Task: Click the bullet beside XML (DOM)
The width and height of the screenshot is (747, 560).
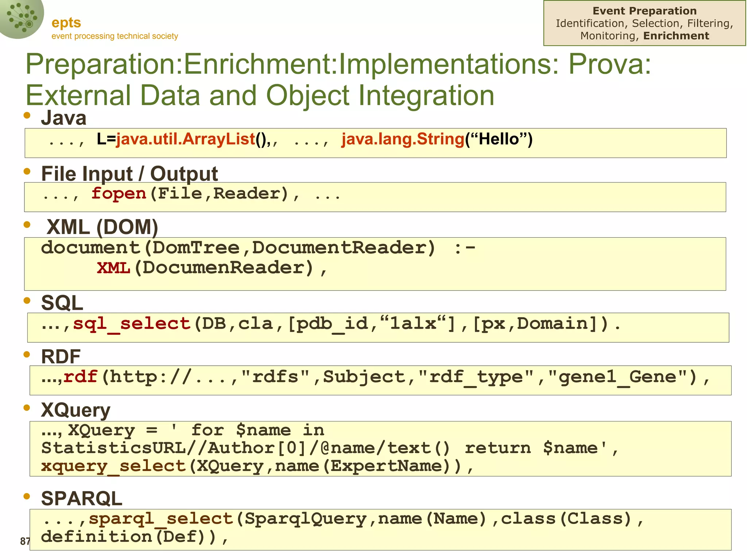Action: (x=27, y=225)
